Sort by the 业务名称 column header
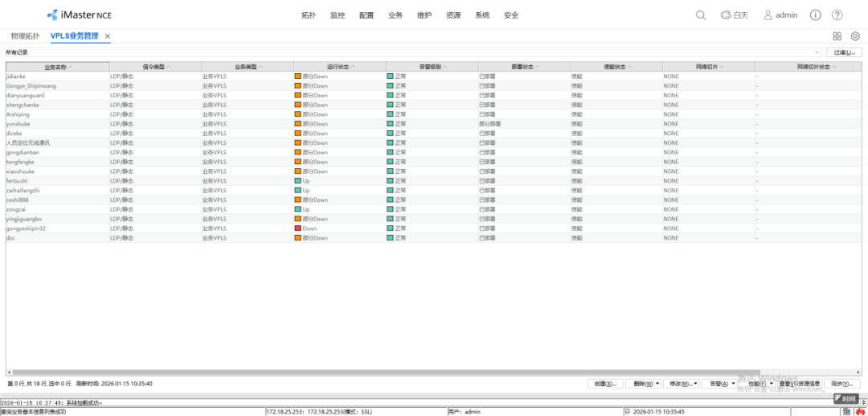 [58, 67]
